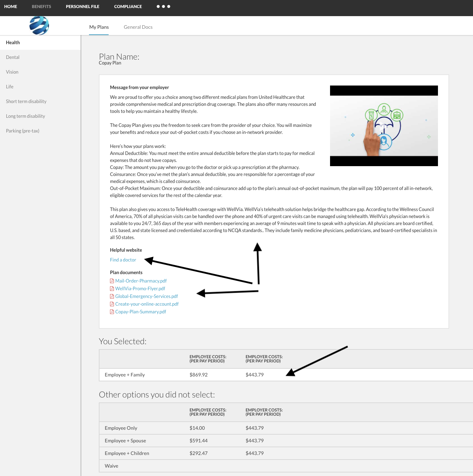Open the BENEFITS menu item

point(41,7)
